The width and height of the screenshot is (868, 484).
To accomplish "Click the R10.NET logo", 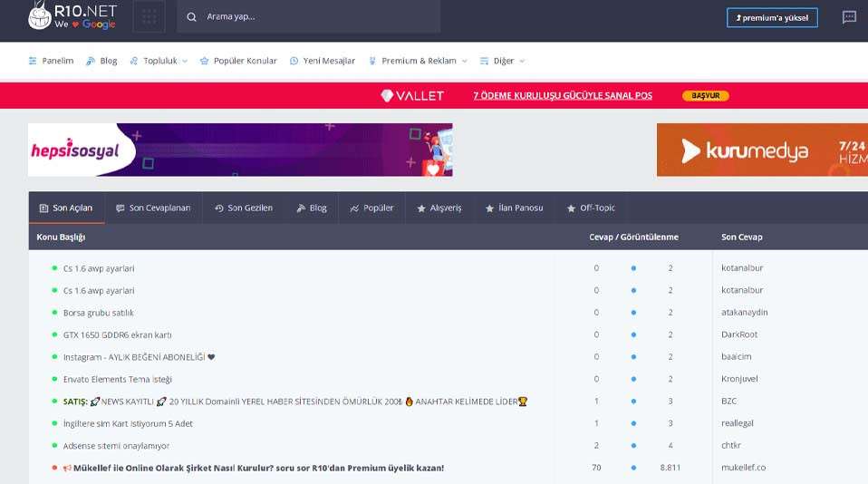I will click(72, 16).
